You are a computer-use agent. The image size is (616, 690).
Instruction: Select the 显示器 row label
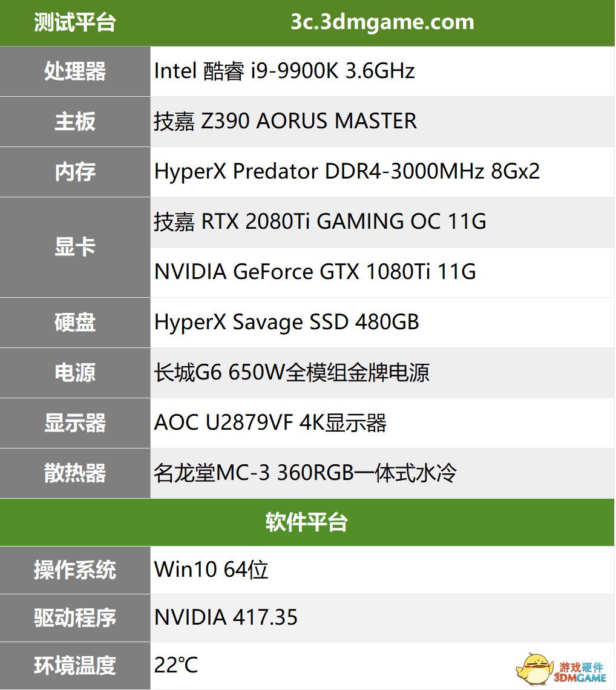75,422
